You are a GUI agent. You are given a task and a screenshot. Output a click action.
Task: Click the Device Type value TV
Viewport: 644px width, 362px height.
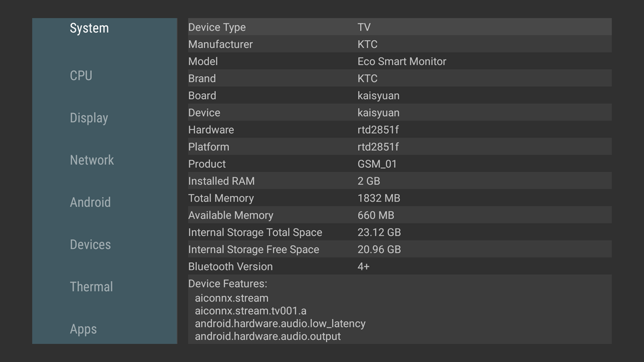tap(364, 27)
